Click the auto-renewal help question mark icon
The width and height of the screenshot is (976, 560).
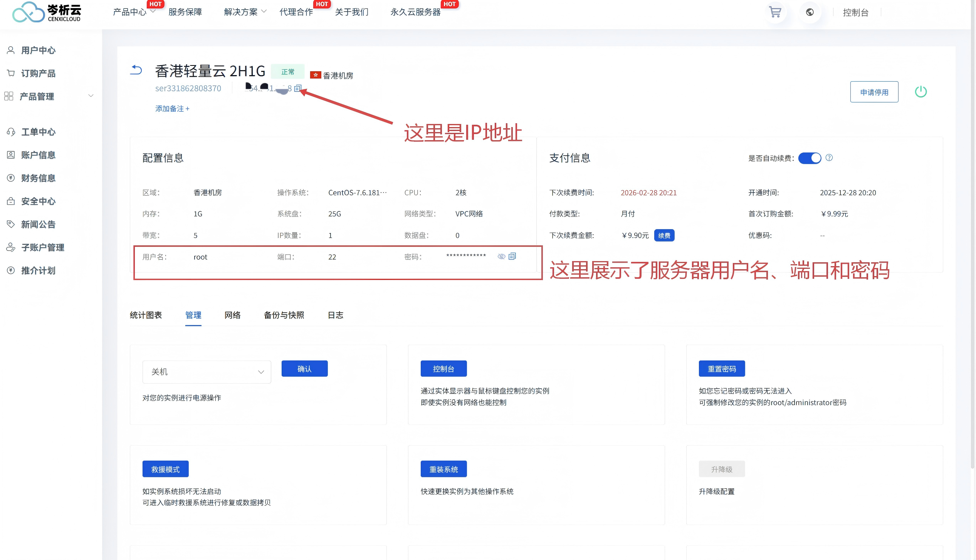click(x=829, y=158)
